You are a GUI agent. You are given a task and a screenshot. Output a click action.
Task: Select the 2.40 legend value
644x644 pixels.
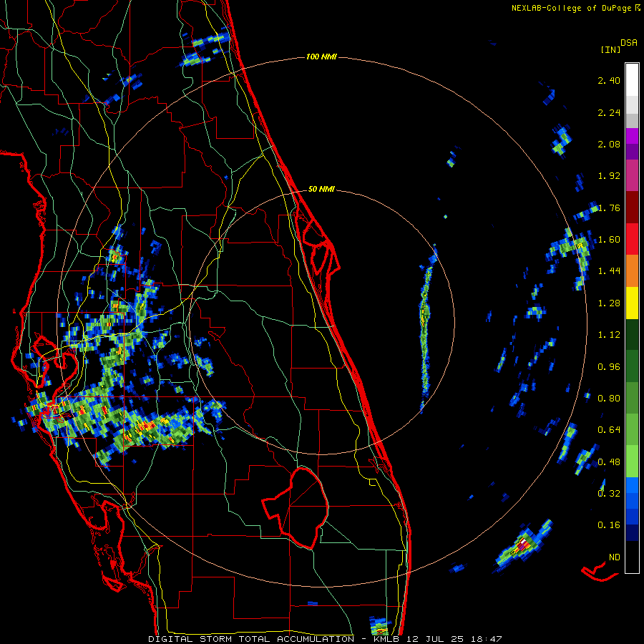click(609, 80)
